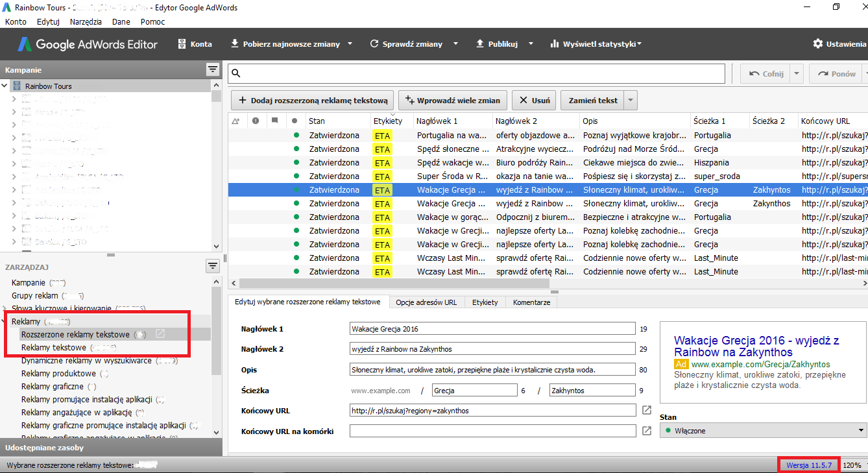Select the Super Środa w R... ad row
Screen dimensions: 868x473
point(548,176)
